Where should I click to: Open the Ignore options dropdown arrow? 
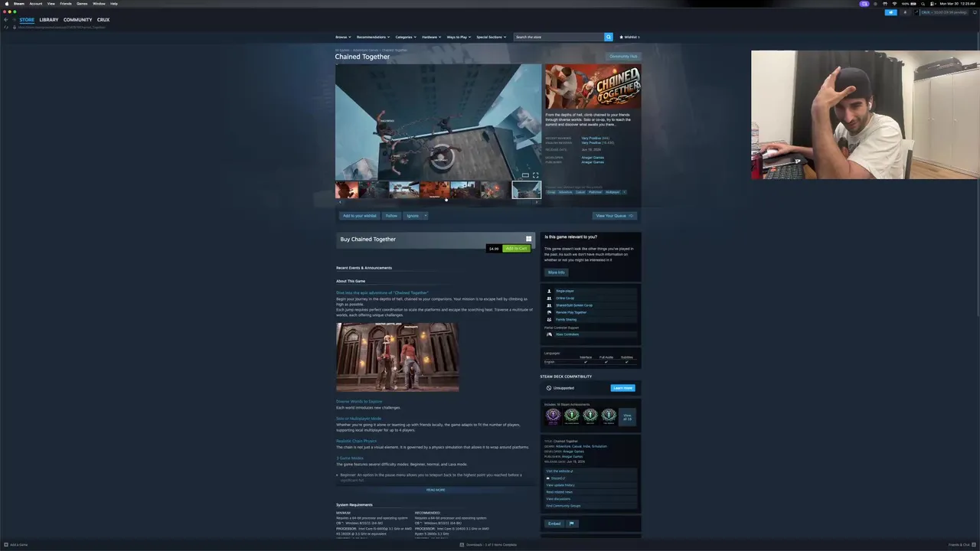pos(425,216)
